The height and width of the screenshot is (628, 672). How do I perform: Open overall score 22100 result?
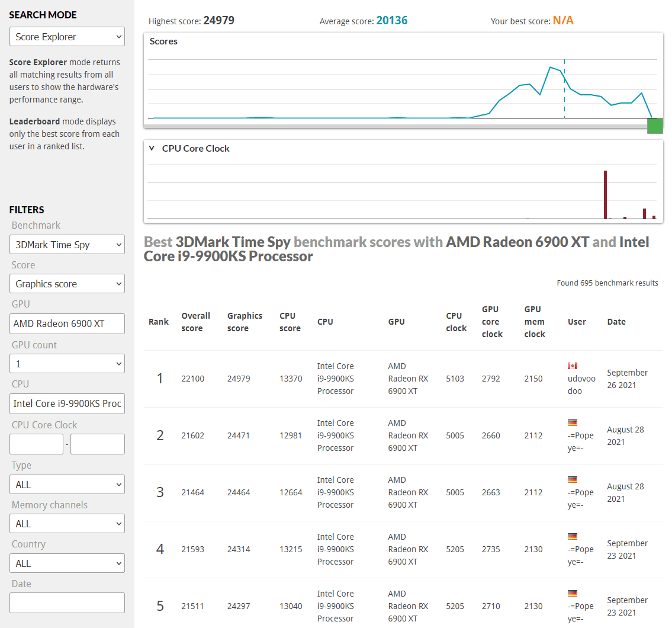[x=193, y=379]
